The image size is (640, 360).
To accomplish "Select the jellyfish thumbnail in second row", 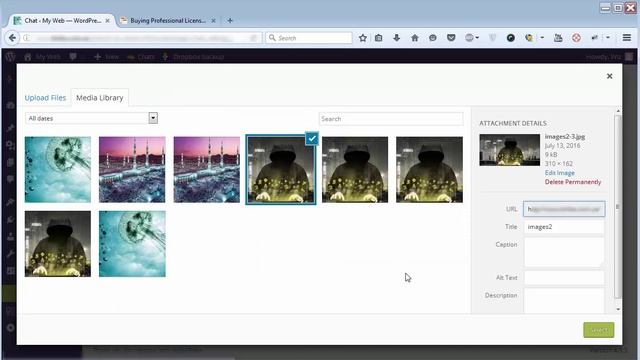I will click(132, 244).
